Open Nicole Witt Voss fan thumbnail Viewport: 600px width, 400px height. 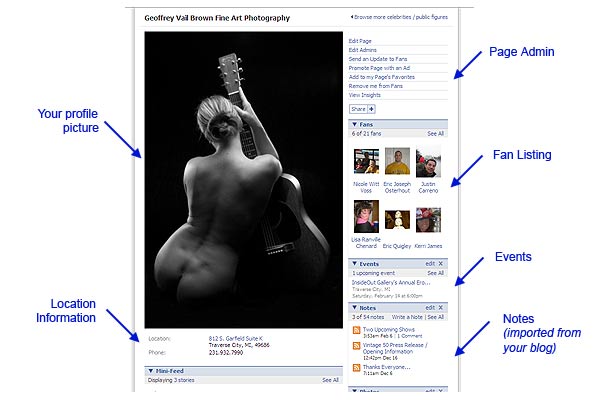point(366,162)
